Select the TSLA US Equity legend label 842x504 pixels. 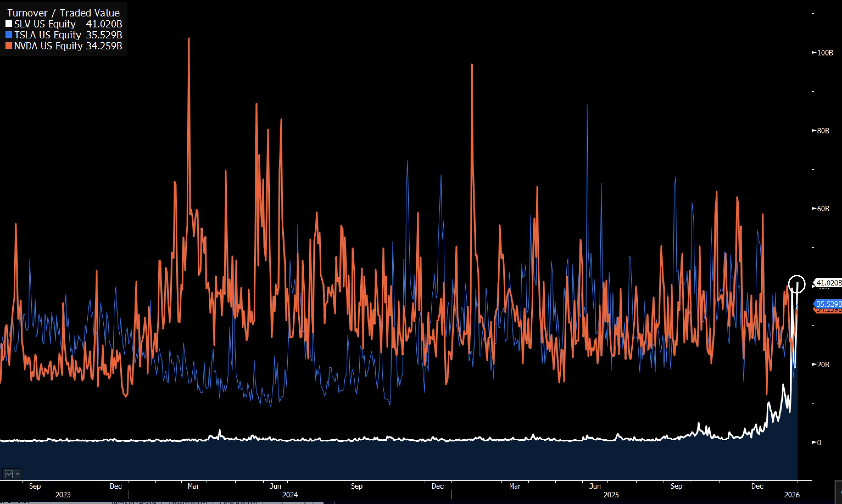[48, 35]
